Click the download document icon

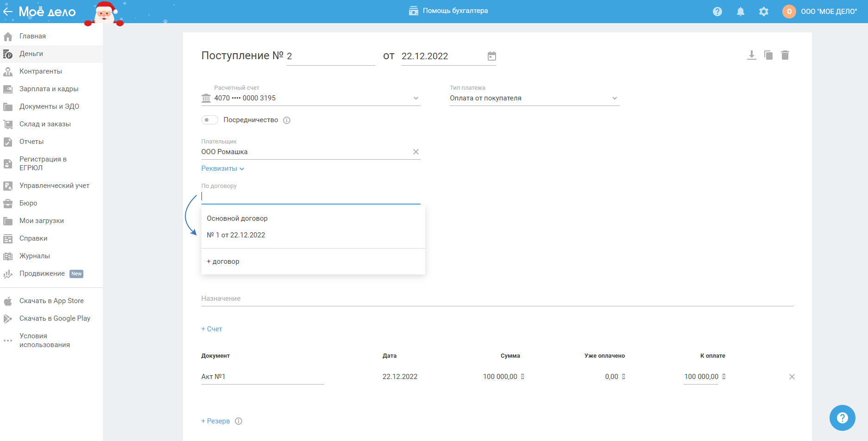point(751,56)
